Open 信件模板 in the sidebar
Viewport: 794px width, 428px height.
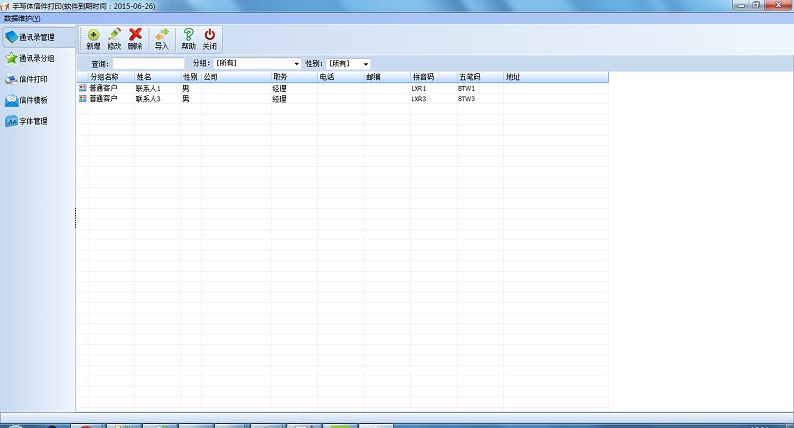[x=33, y=100]
